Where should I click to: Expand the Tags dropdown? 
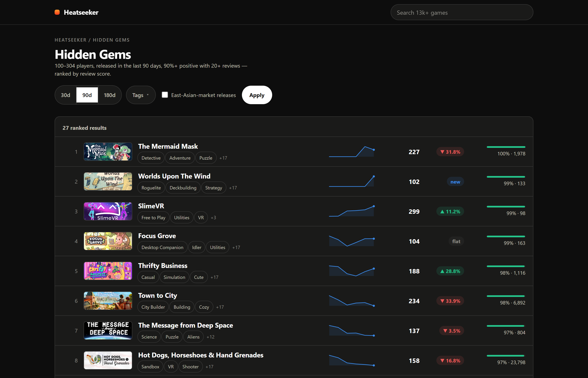click(141, 95)
